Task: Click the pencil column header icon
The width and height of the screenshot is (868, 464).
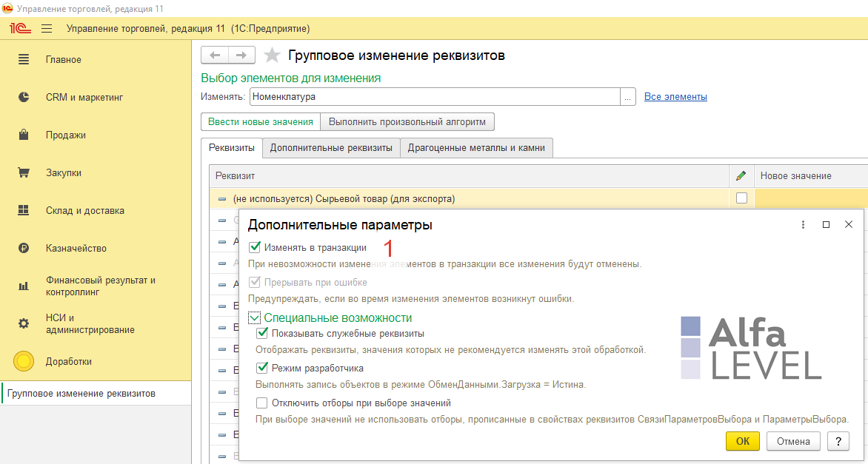Action: coord(741,176)
